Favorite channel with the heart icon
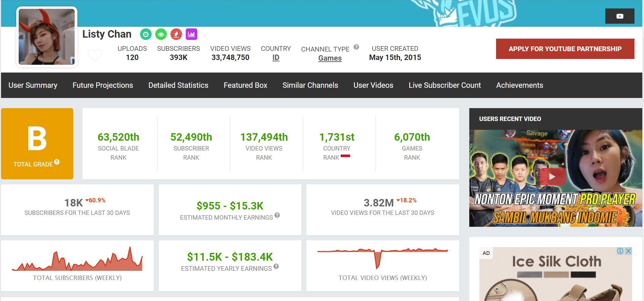This screenshot has height=301, width=644. point(95,55)
